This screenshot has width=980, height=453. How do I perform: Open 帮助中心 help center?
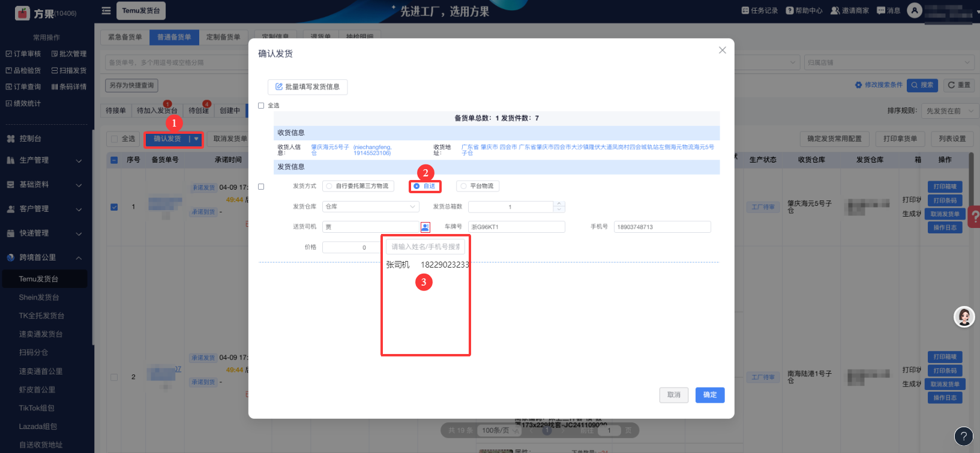pos(804,11)
